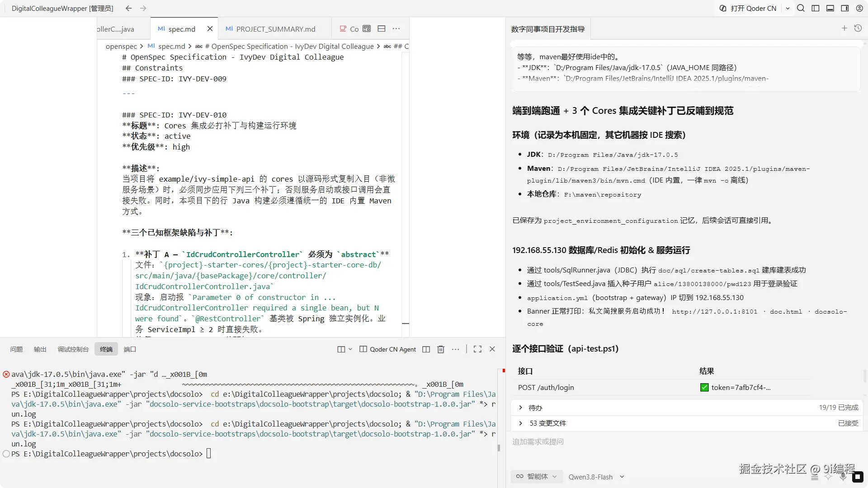The width and height of the screenshot is (868, 488).
Task: Open the Qwen3.8-Flash model dropdown
Action: pos(596,477)
